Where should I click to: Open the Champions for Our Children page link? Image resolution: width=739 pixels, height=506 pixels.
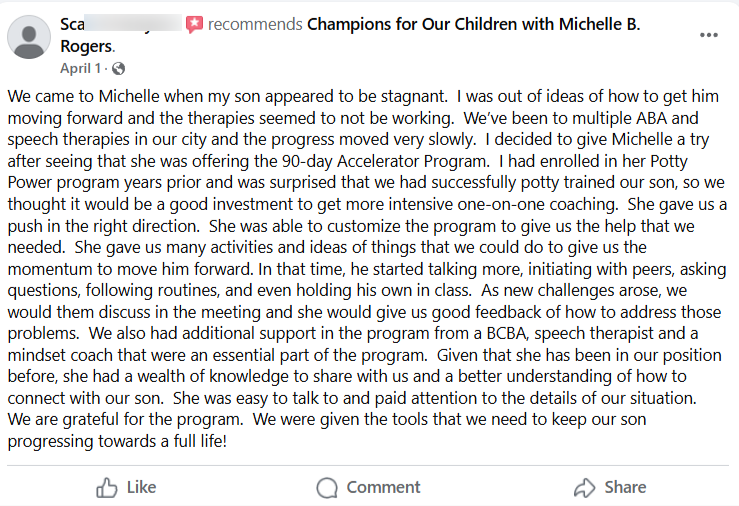click(x=474, y=24)
